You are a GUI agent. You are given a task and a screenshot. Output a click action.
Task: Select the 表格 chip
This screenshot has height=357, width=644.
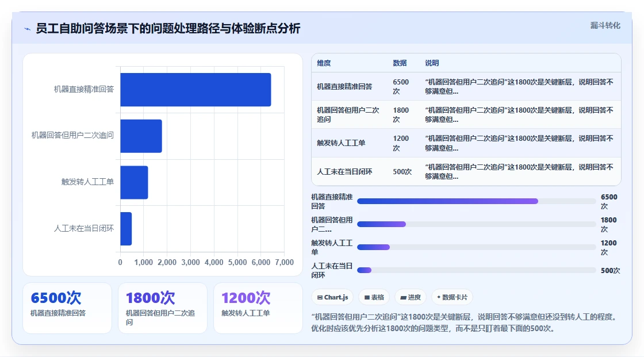click(x=374, y=297)
